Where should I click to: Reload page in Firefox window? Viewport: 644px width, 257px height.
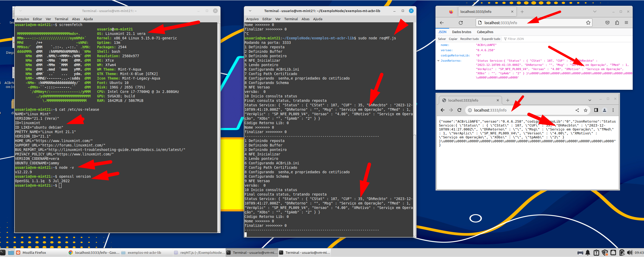[461, 23]
